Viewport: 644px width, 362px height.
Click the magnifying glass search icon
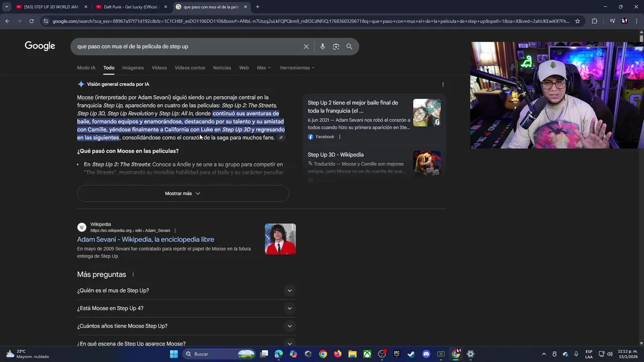click(x=349, y=46)
